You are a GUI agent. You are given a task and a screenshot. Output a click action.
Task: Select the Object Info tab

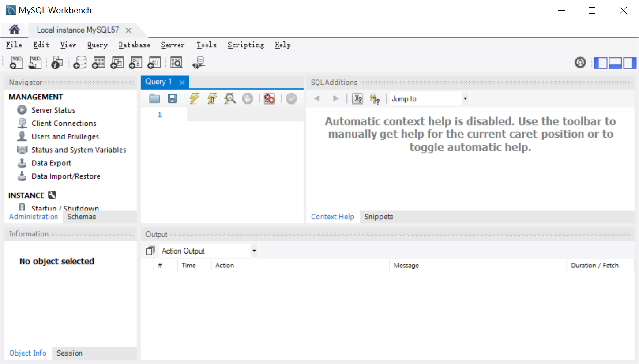(28, 353)
